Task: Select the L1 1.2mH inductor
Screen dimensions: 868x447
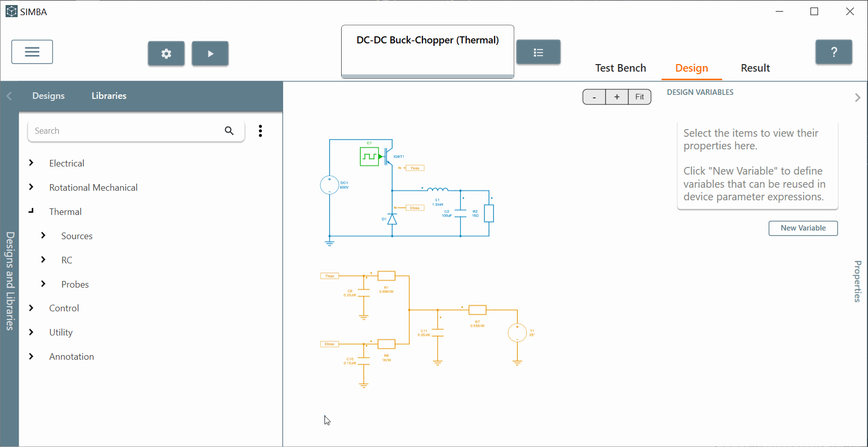Action: point(438,190)
